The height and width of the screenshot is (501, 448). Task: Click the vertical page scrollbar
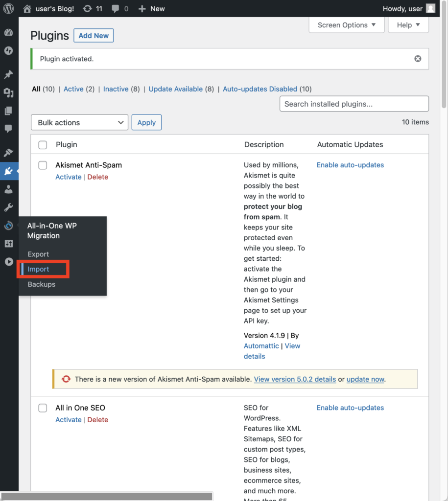click(444, 54)
